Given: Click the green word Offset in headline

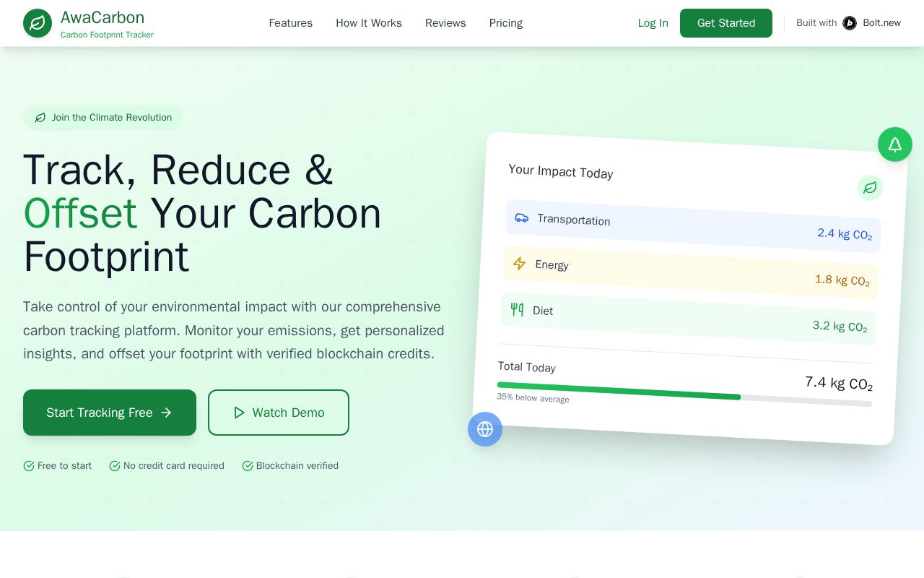Looking at the screenshot, I should tap(80, 213).
